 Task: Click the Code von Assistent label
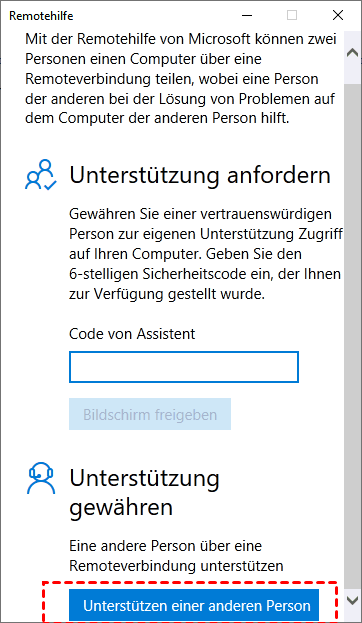pos(132,334)
